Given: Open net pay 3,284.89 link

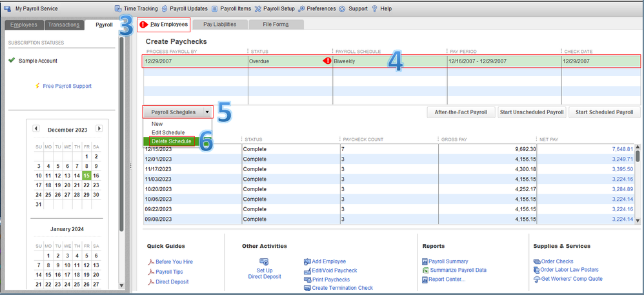Looking at the screenshot, I should point(623,189).
